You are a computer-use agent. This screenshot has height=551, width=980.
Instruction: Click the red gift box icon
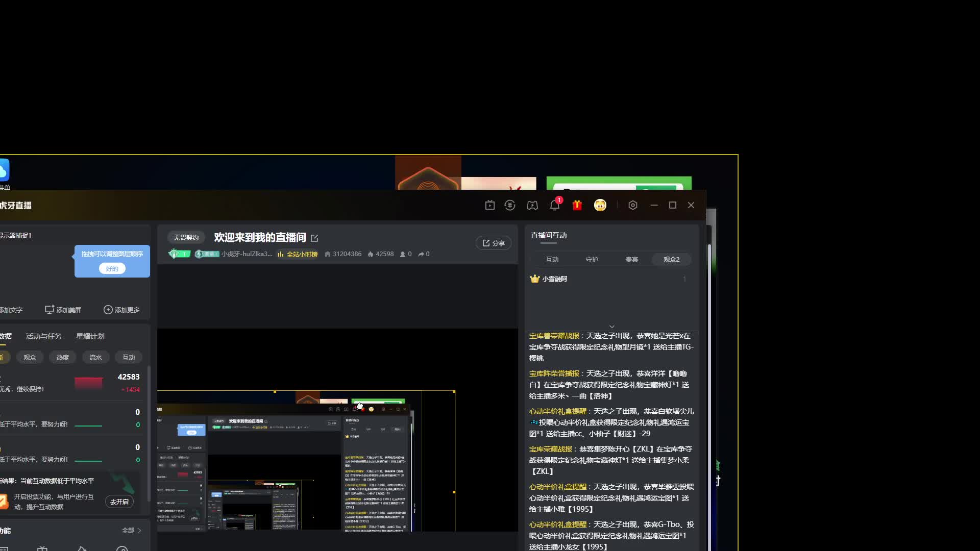577,205
